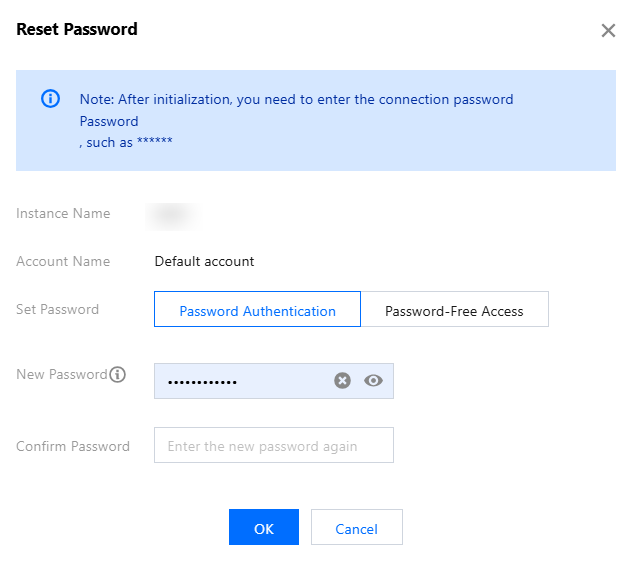Close the Reset Password dialog
The image size is (631, 567).
pos(608,30)
